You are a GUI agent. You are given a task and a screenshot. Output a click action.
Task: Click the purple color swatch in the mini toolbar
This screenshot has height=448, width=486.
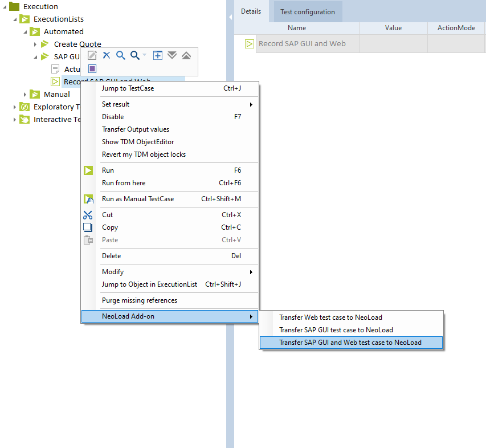pos(92,68)
